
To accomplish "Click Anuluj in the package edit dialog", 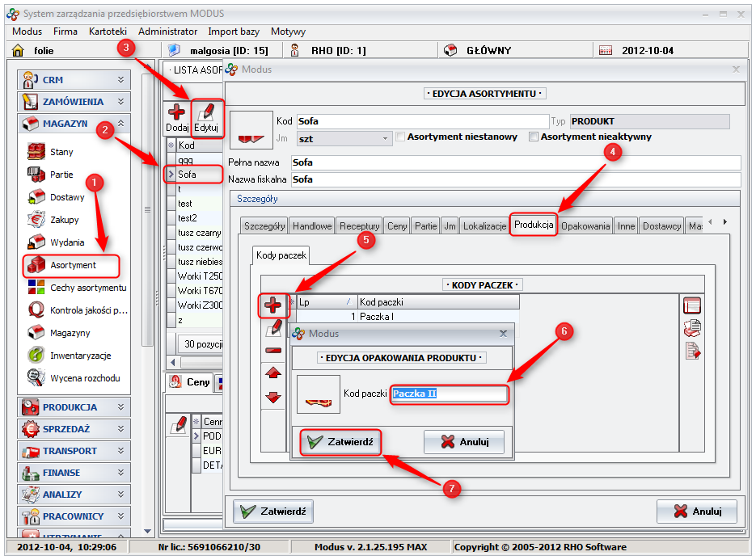I will (464, 442).
